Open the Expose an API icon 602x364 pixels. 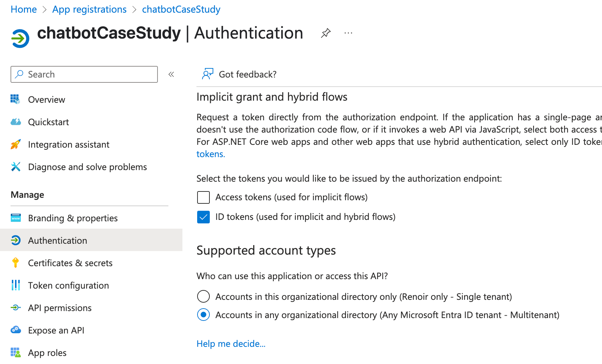15,330
